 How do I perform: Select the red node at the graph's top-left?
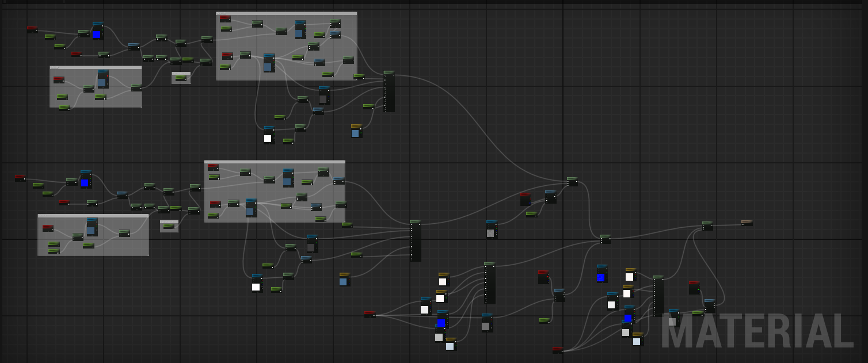tap(32, 29)
